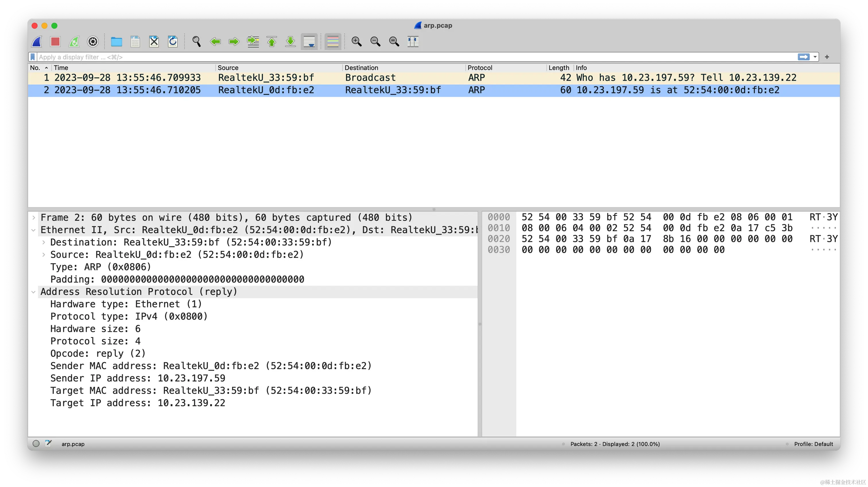Add a filter button with plus

(x=827, y=57)
